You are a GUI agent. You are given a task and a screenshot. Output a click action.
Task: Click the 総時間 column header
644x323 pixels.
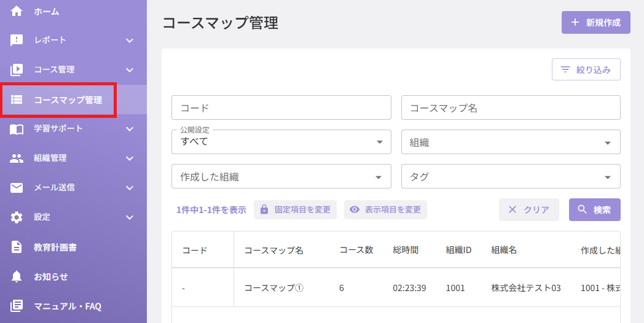[406, 250]
